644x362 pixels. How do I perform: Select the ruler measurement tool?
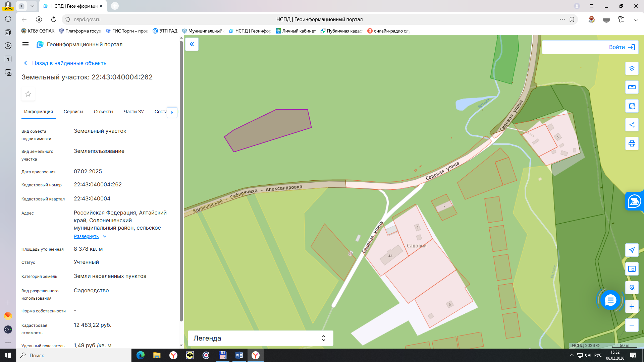click(632, 87)
